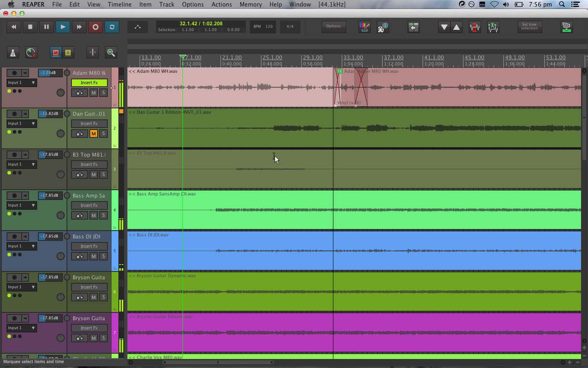Click the film reel info icon
Screen dimensions: 588x368
tap(383, 27)
